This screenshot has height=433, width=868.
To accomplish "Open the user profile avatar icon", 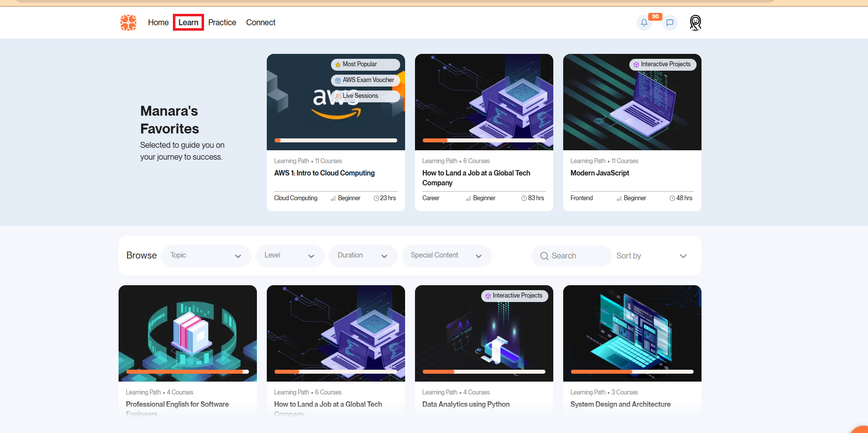I will pyautogui.click(x=695, y=22).
